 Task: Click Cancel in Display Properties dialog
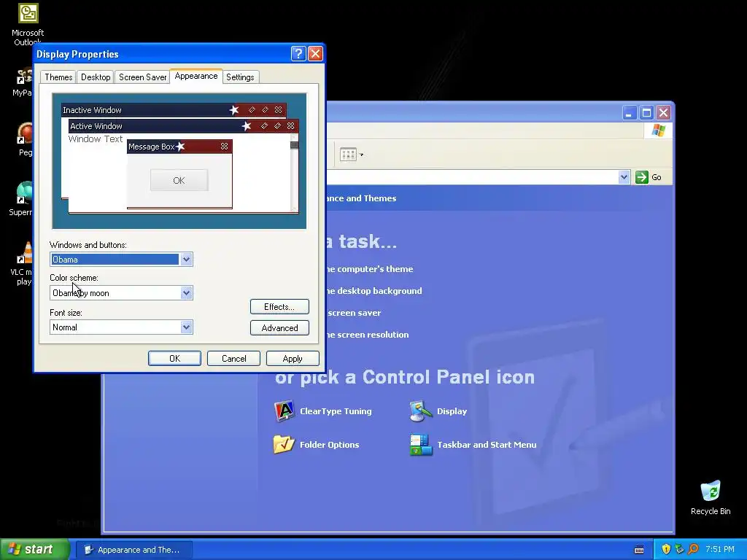point(234,359)
